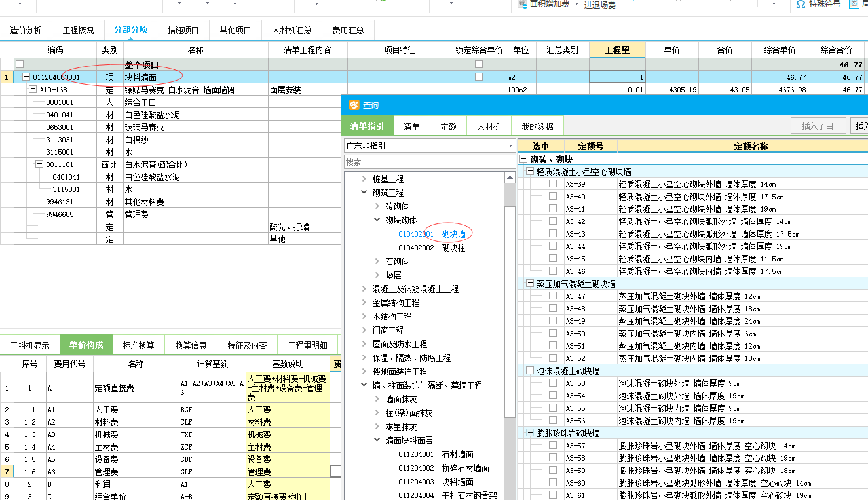The width and height of the screenshot is (868, 500).
Task: Open the 工程量明细 tab
Action: pos(308,345)
